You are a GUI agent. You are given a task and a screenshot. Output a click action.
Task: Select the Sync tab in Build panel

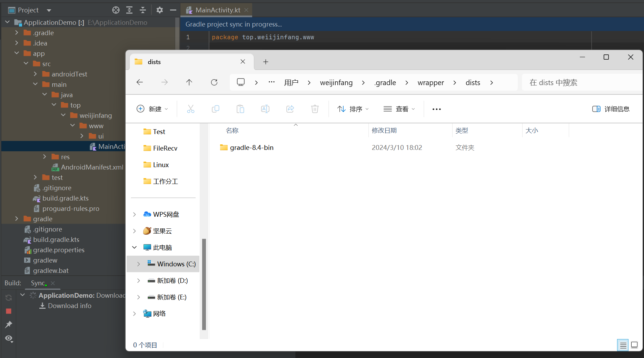[x=38, y=283]
